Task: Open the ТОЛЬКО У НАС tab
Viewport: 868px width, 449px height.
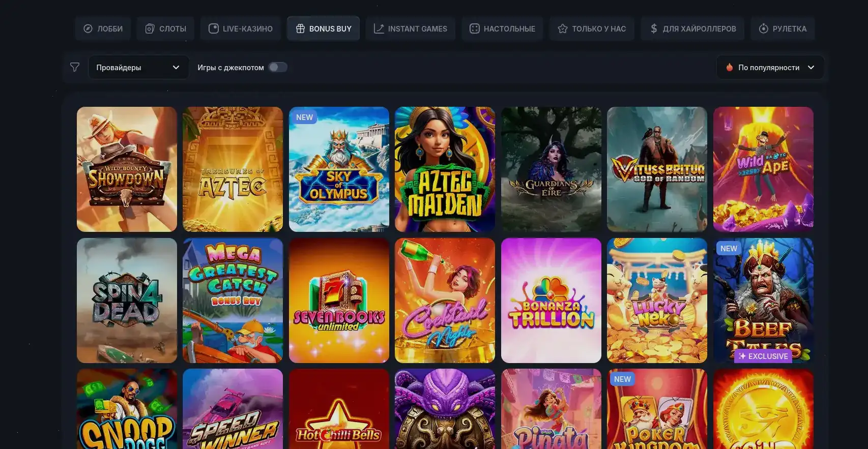Action: [x=592, y=28]
